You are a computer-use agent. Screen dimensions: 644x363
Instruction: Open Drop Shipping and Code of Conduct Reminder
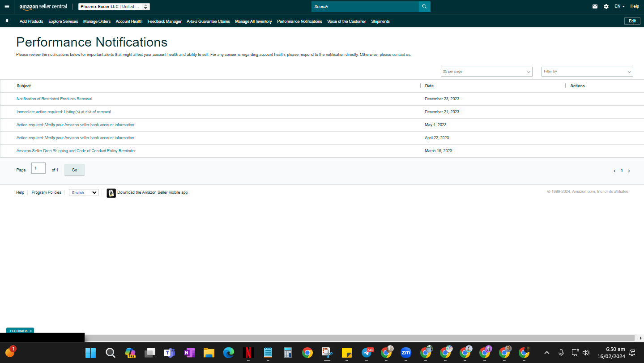76,151
